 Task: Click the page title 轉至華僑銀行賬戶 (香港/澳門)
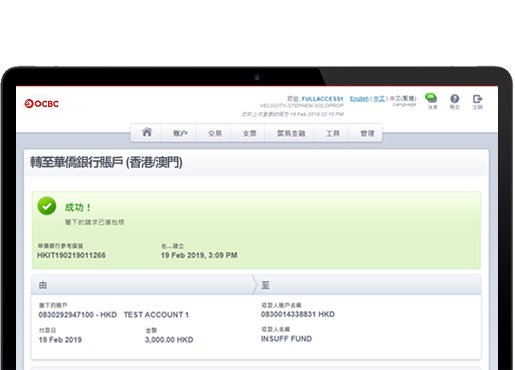tap(106, 162)
